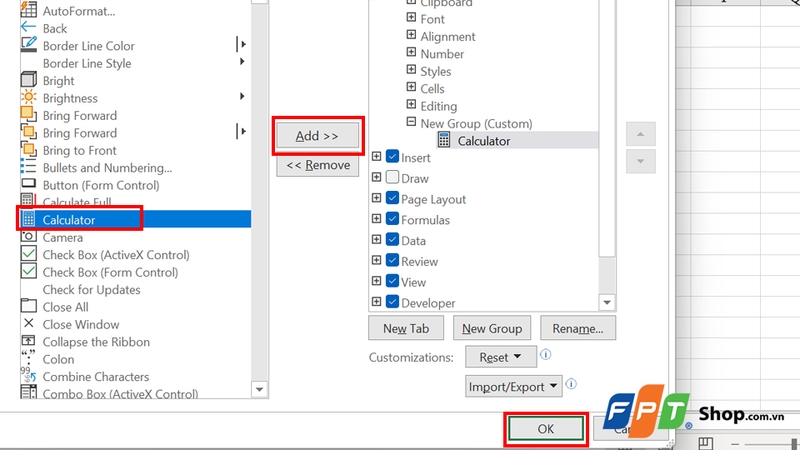
Task: Toggle the Data tab checkbox
Action: tap(392, 239)
